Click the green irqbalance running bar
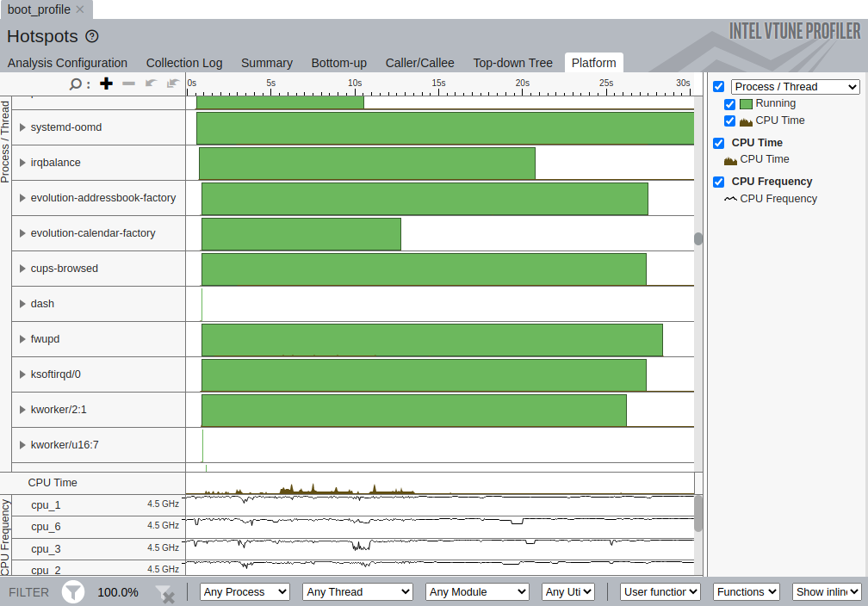 click(367, 164)
